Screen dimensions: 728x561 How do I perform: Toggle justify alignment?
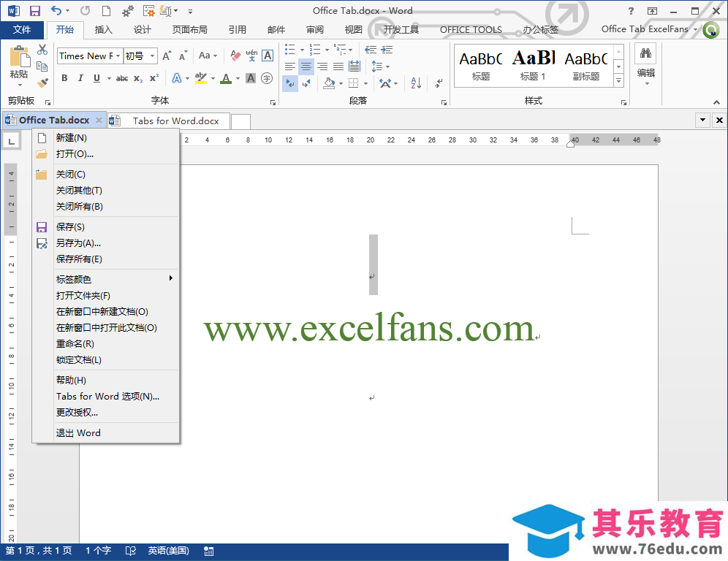338,66
